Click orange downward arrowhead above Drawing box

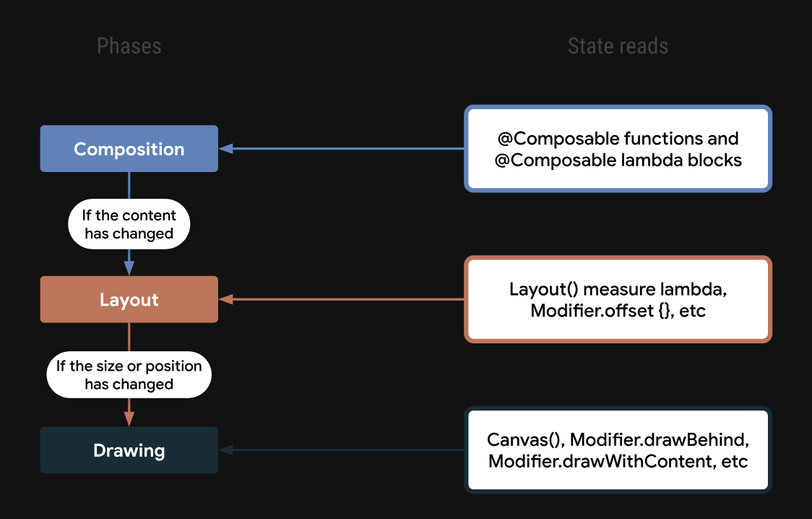pos(129,418)
